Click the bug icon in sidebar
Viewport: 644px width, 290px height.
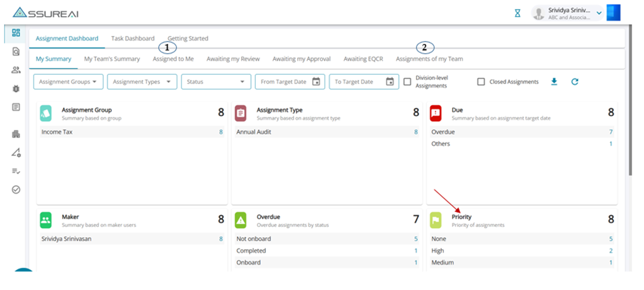click(x=16, y=88)
